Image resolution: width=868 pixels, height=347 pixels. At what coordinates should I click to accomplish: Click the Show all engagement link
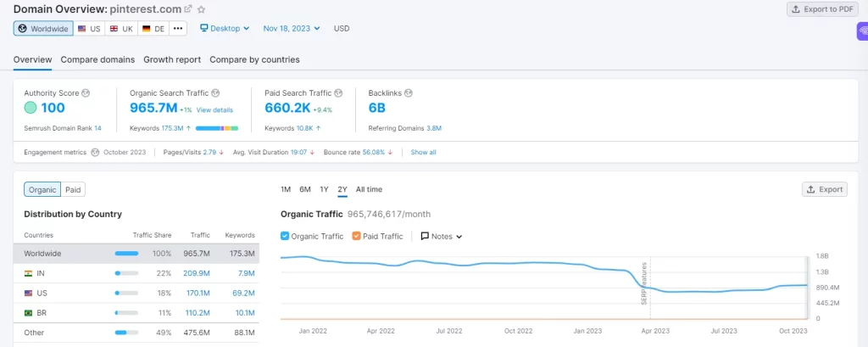coord(424,152)
